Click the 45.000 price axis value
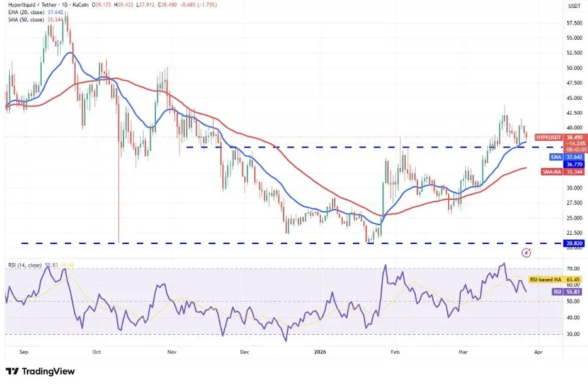The height and width of the screenshot is (385, 588). 574,98
